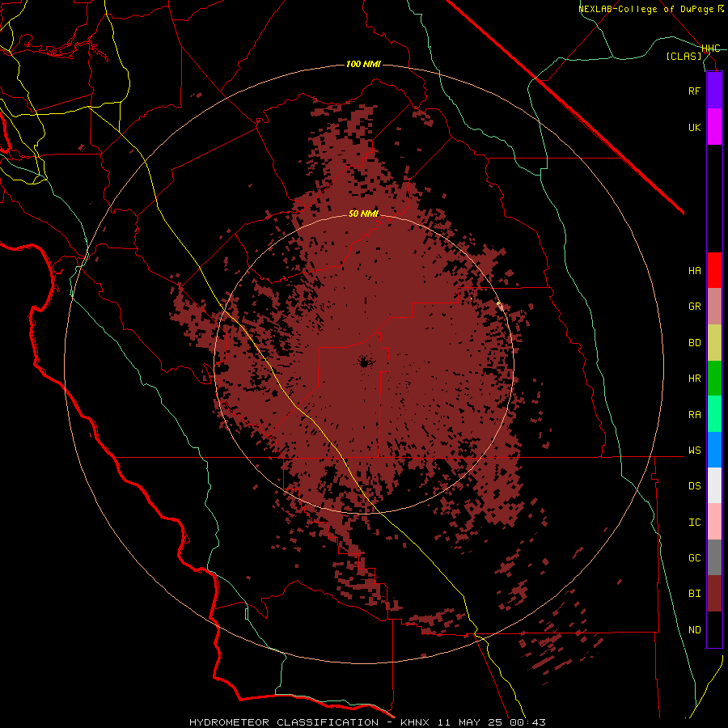Click the [CLAS] legend header
728x728 pixels.
[x=684, y=56]
